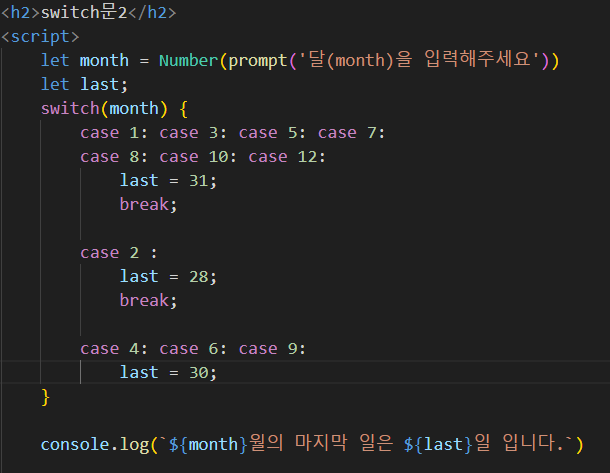Click the line 'last = 30;'
The width and height of the screenshot is (610, 473).
(x=168, y=373)
